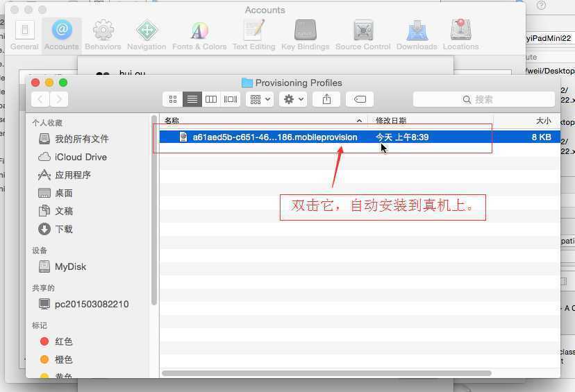Viewport: 575px width, 392px height.
Task: Open MyDisk device in sidebar
Action: tap(62, 266)
